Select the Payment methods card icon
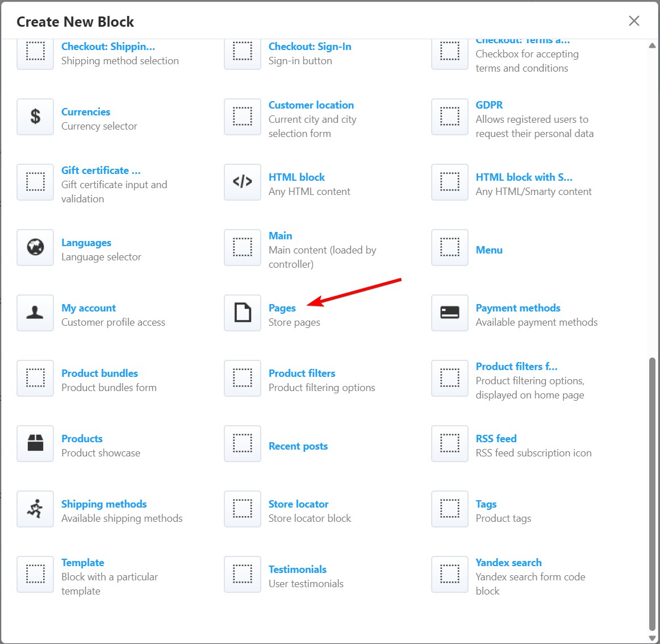This screenshot has height=644, width=660. click(450, 313)
